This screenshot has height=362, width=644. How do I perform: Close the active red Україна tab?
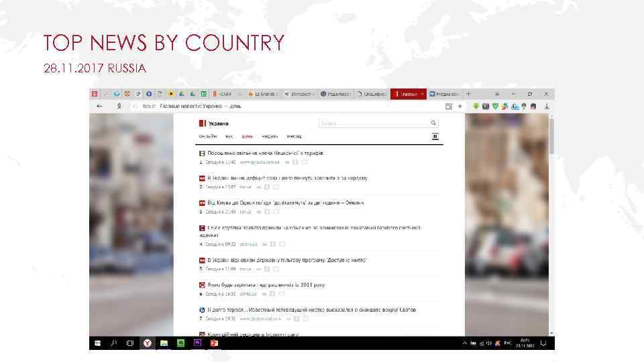(422, 94)
